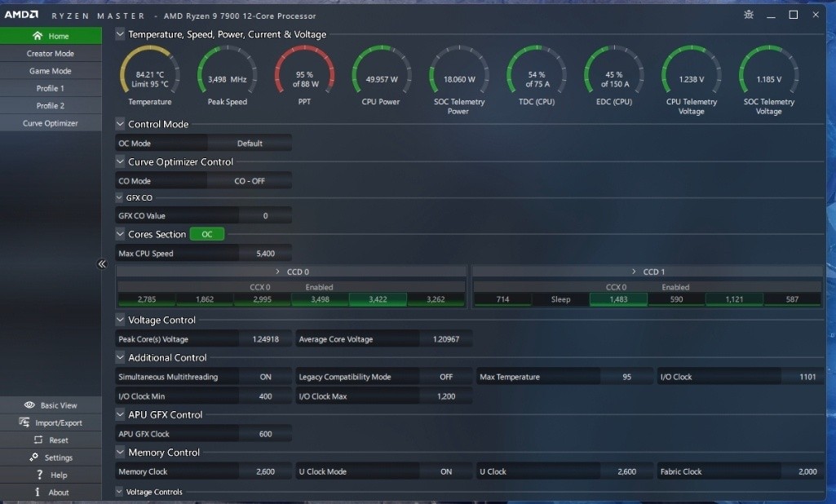
Task: Click the Help question mark icon
Action: (38, 475)
